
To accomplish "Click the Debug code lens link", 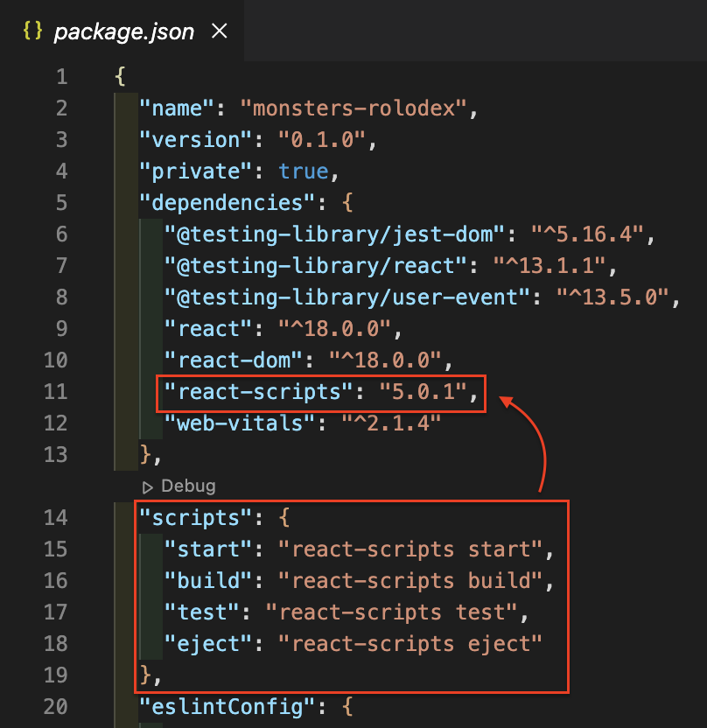I will point(188,486).
